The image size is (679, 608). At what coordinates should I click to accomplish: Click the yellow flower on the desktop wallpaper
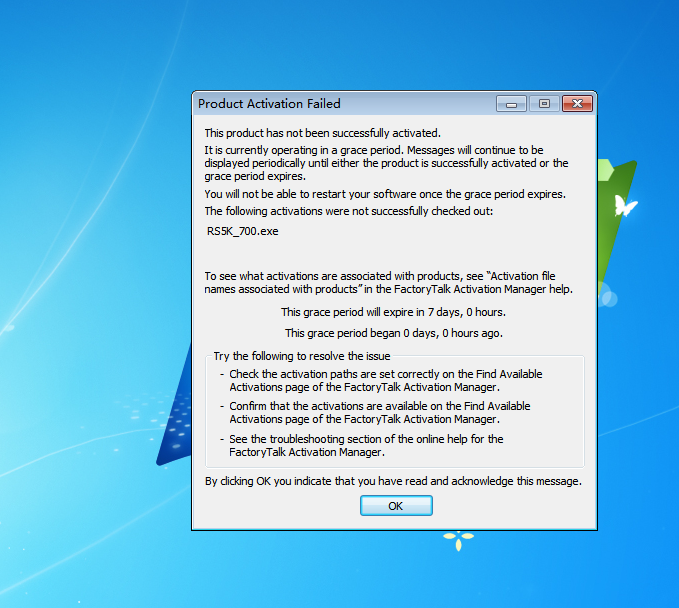click(458, 541)
